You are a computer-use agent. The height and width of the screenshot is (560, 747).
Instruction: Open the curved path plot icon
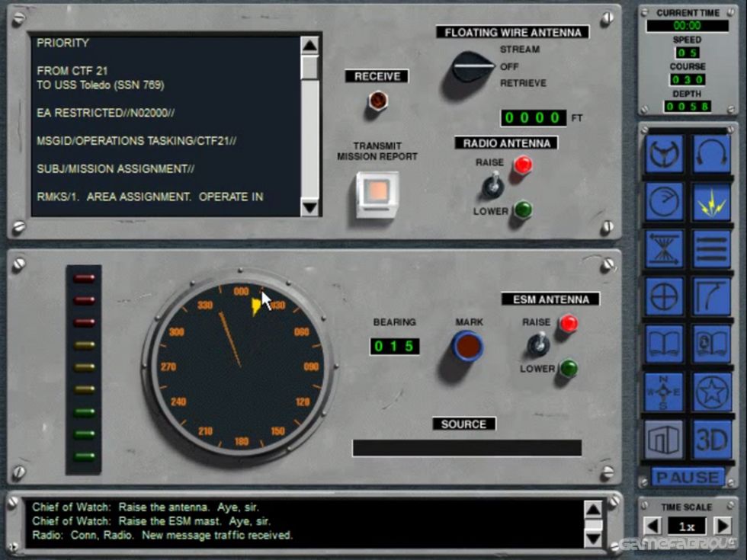click(x=712, y=296)
